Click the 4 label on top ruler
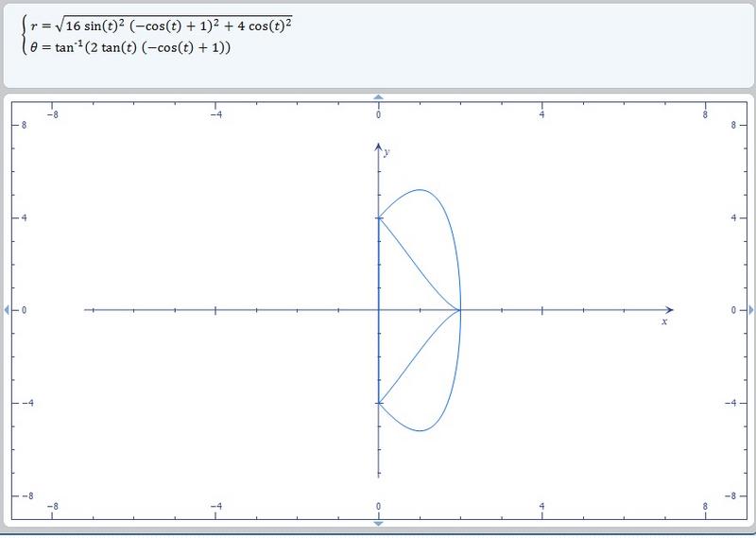This screenshot has height=538, width=756. [x=542, y=114]
